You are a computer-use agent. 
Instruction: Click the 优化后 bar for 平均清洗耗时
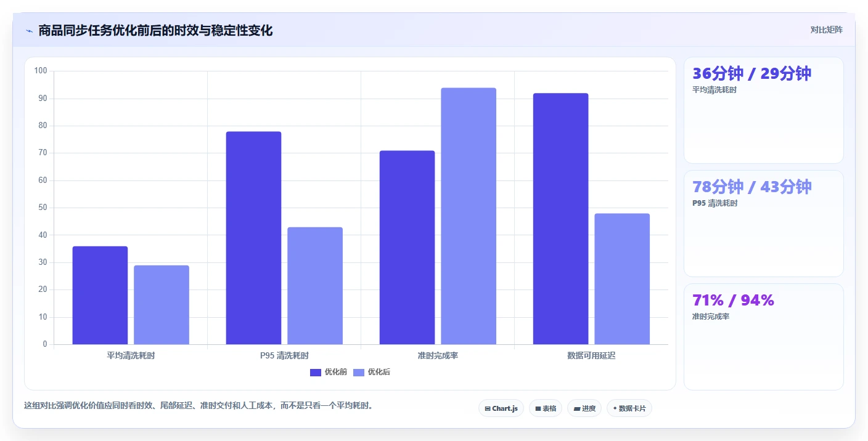pyautogui.click(x=162, y=305)
